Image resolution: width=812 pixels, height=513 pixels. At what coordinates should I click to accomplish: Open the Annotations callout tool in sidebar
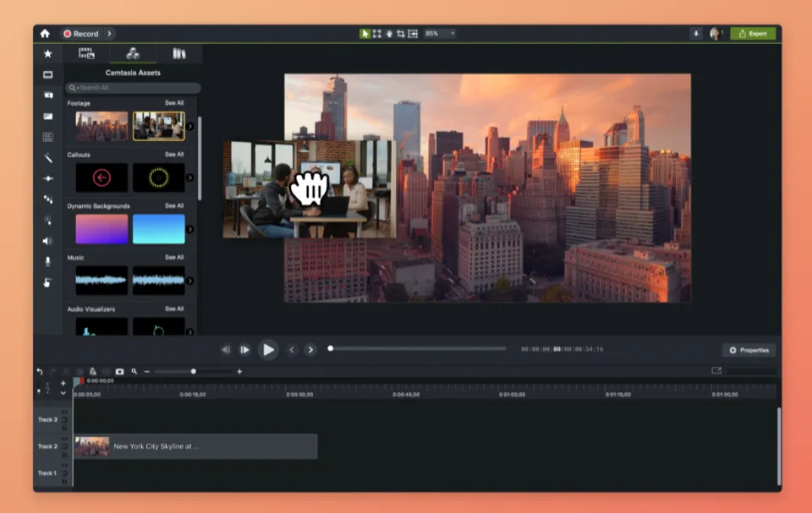[47, 96]
